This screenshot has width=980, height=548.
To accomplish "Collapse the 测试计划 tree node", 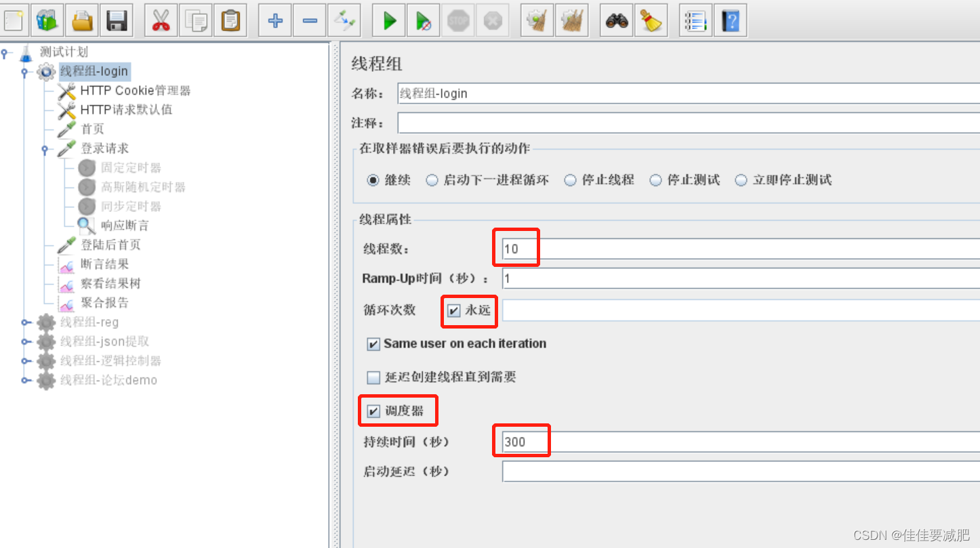I will 5,52.
